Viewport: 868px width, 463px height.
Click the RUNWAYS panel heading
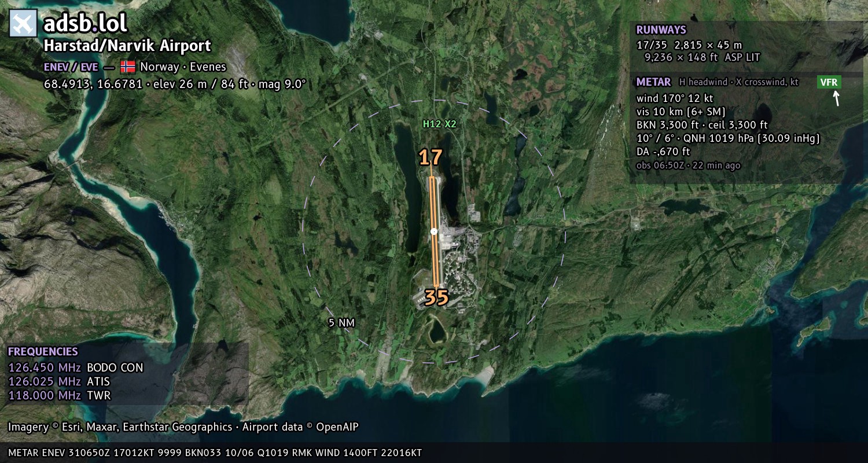(x=661, y=30)
